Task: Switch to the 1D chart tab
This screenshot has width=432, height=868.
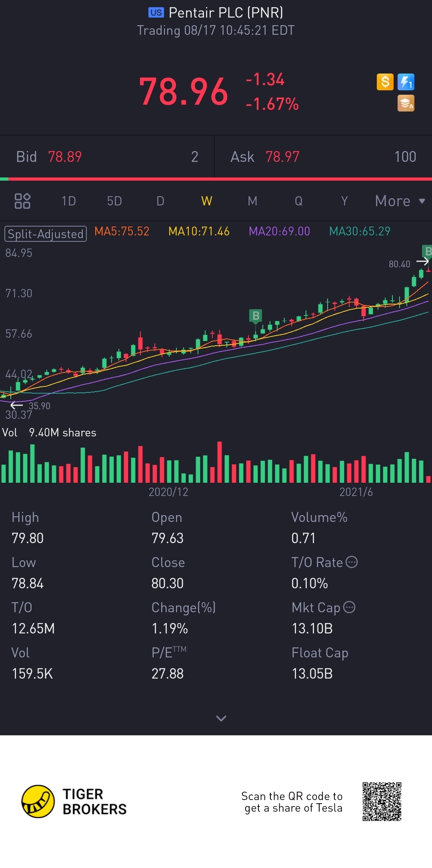Action: tap(68, 201)
